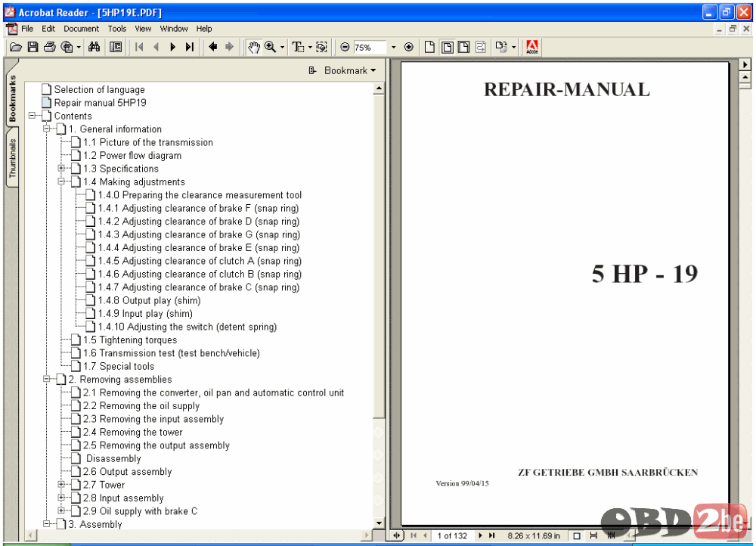This screenshot has height=546, width=756.
Task: Click status bar next page arrow
Action: 480,535
